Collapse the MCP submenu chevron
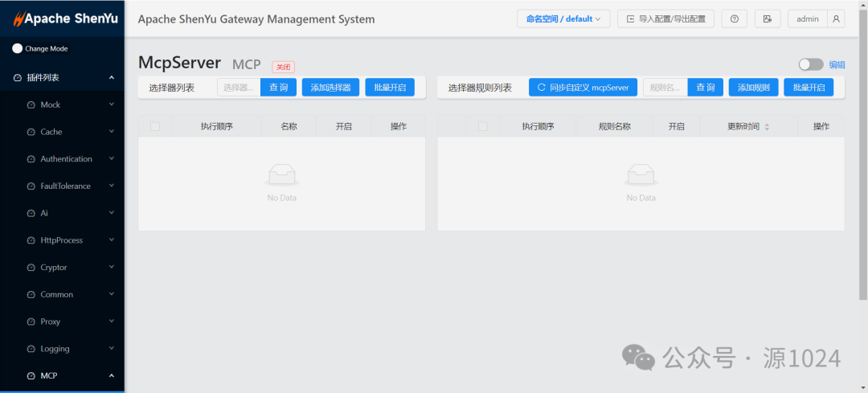 (x=111, y=375)
